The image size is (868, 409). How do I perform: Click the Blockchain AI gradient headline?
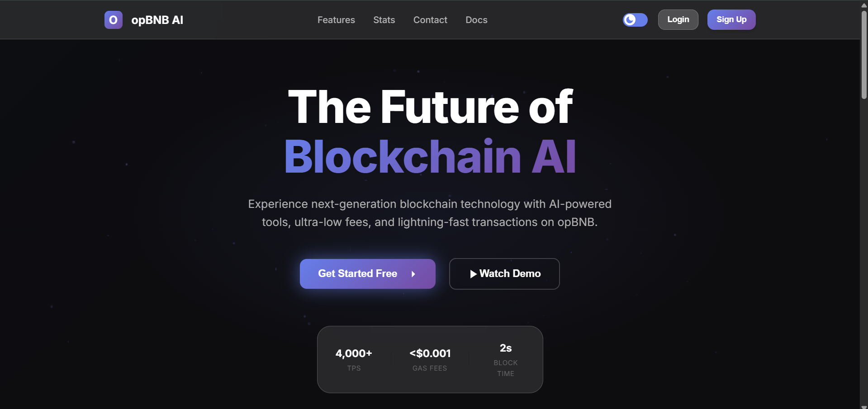pyautogui.click(x=430, y=156)
